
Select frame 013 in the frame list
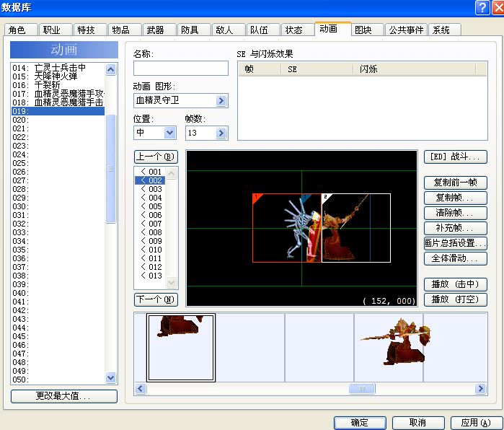point(151,276)
